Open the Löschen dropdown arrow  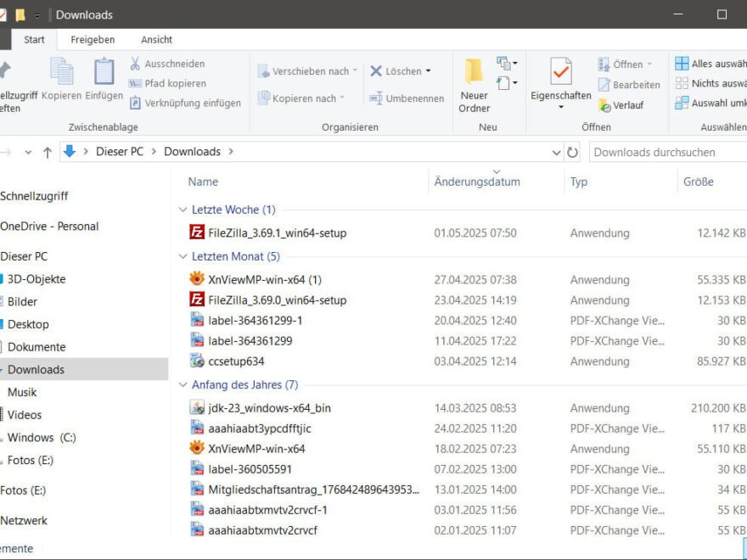(x=429, y=71)
